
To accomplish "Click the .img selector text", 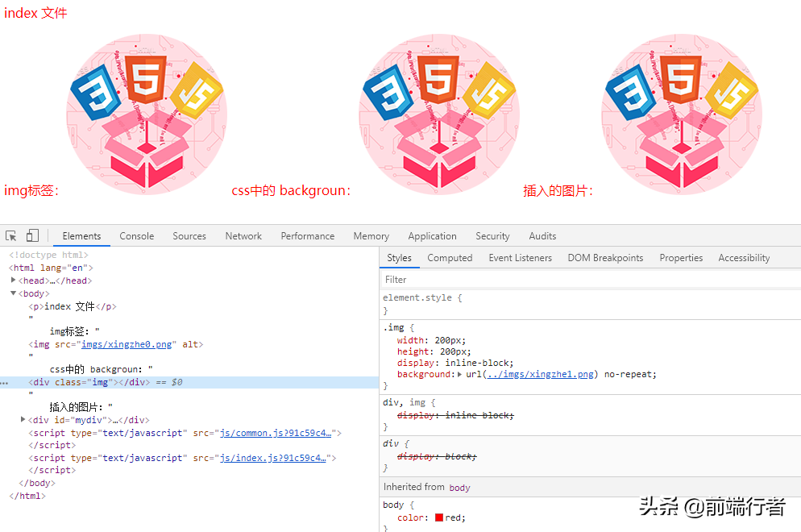I will (x=393, y=327).
